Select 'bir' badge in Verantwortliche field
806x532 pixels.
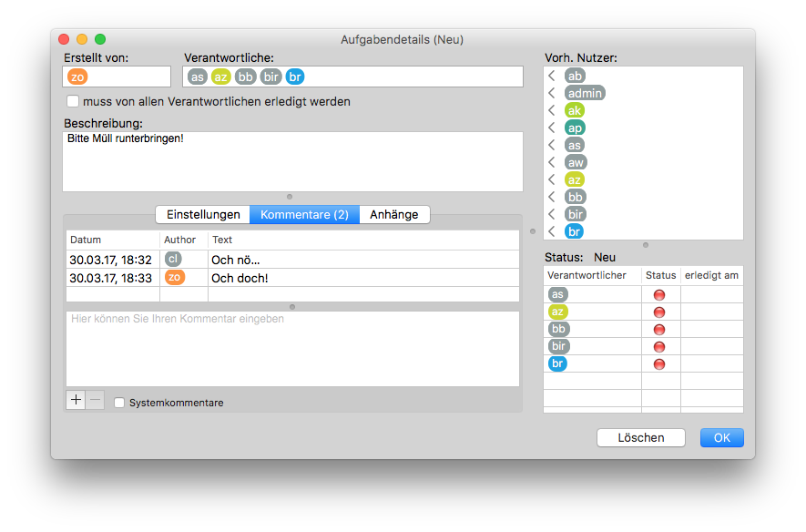click(x=270, y=77)
